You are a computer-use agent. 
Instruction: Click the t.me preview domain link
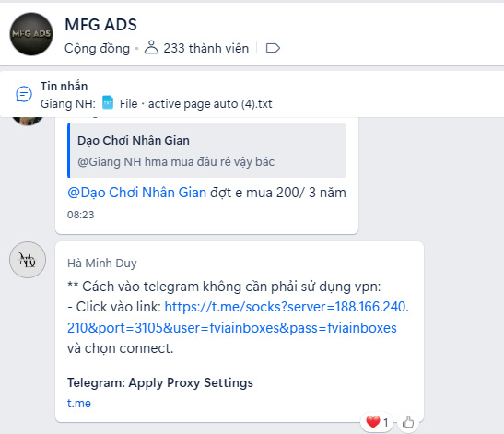coord(79,404)
